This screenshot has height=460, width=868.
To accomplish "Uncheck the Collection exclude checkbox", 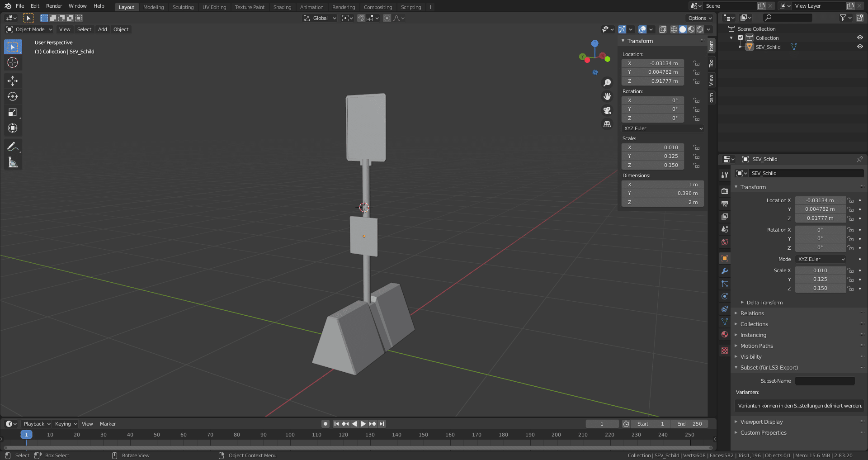I will point(741,38).
